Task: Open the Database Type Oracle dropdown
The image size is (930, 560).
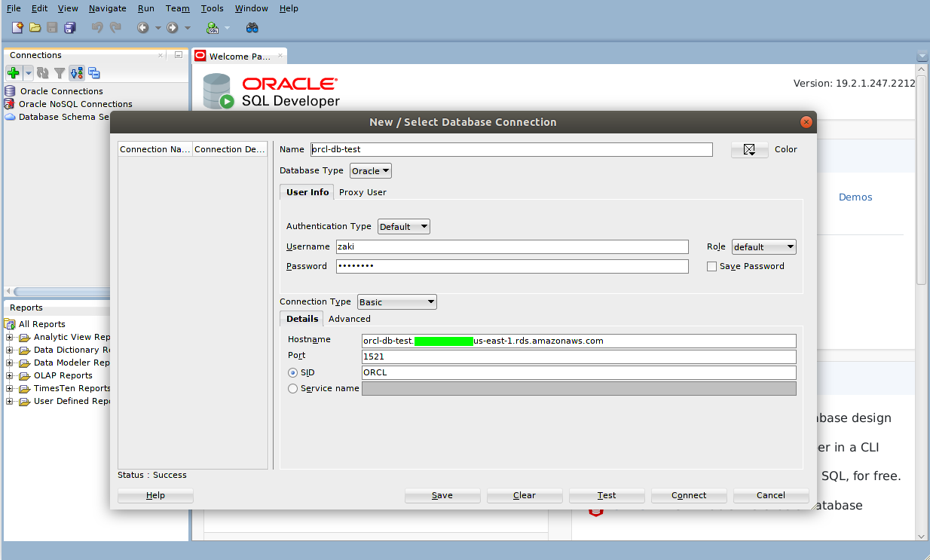Action: tap(371, 171)
